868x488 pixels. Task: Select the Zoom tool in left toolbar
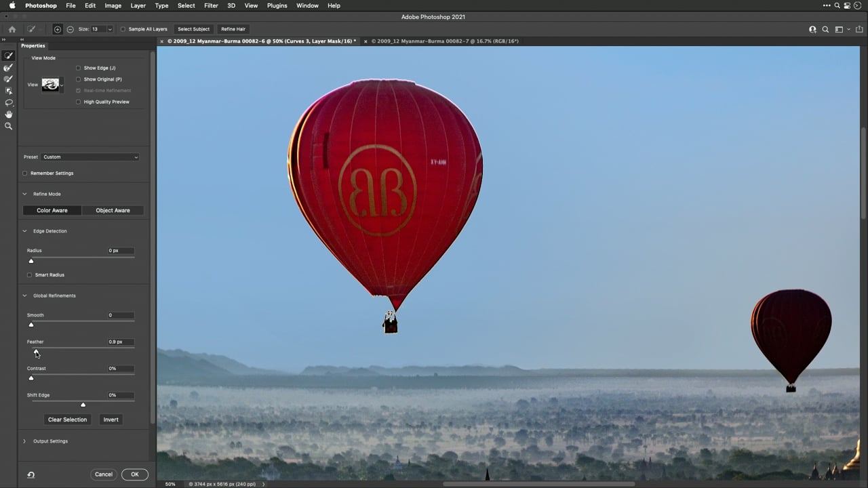pyautogui.click(x=8, y=126)
